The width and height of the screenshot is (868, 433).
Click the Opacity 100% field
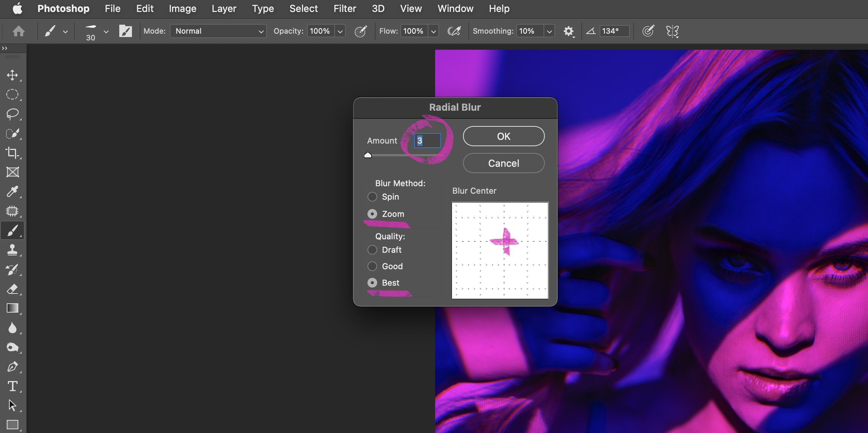[320, 31]
